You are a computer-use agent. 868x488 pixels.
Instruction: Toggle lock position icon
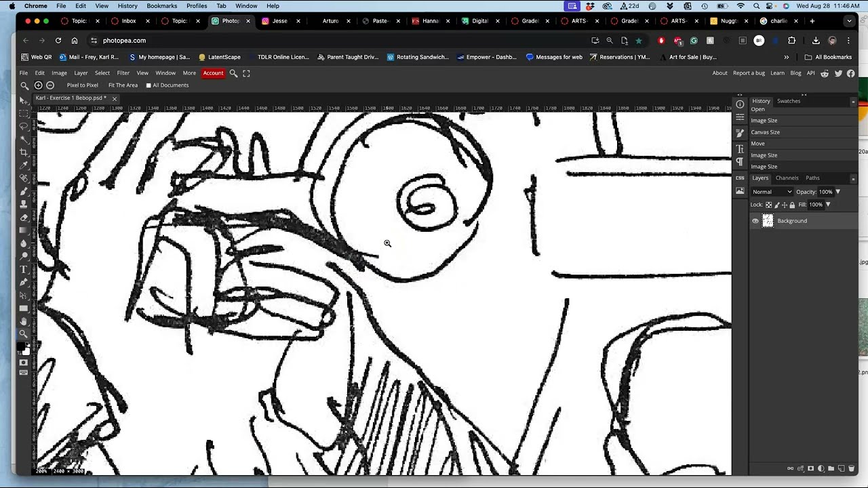point(784,205)
